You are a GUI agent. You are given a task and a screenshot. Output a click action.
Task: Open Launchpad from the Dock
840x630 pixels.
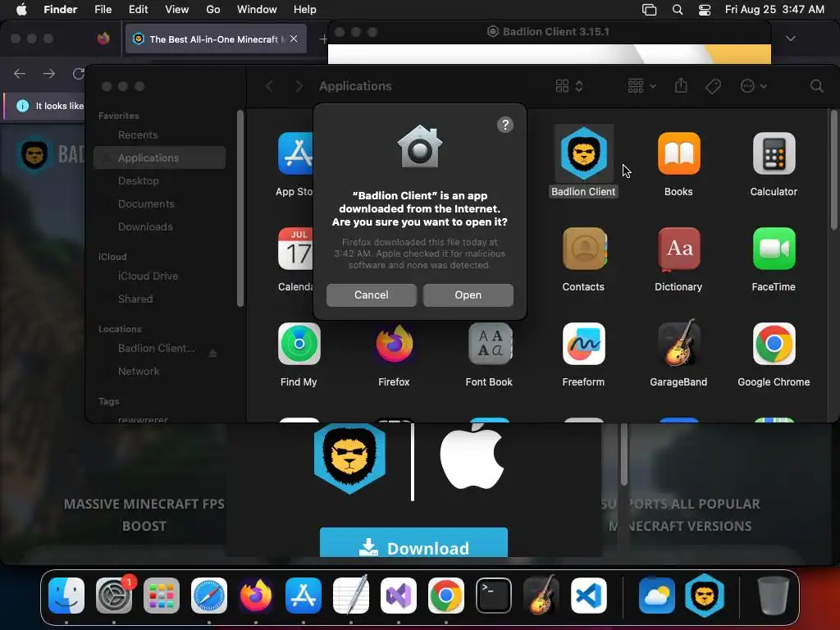click(x=162, y=596)
